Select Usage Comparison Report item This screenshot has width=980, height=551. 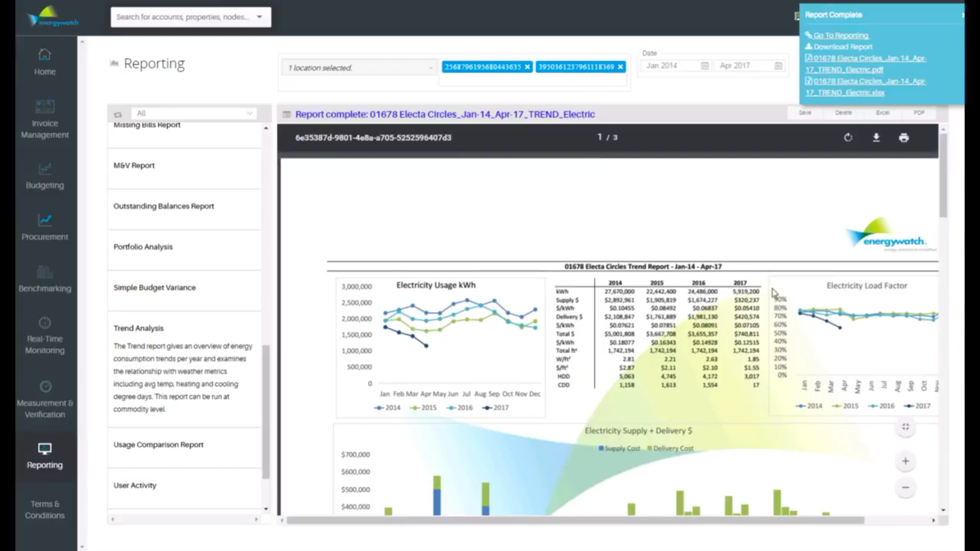pyautogui.click(x=158, y=445)
